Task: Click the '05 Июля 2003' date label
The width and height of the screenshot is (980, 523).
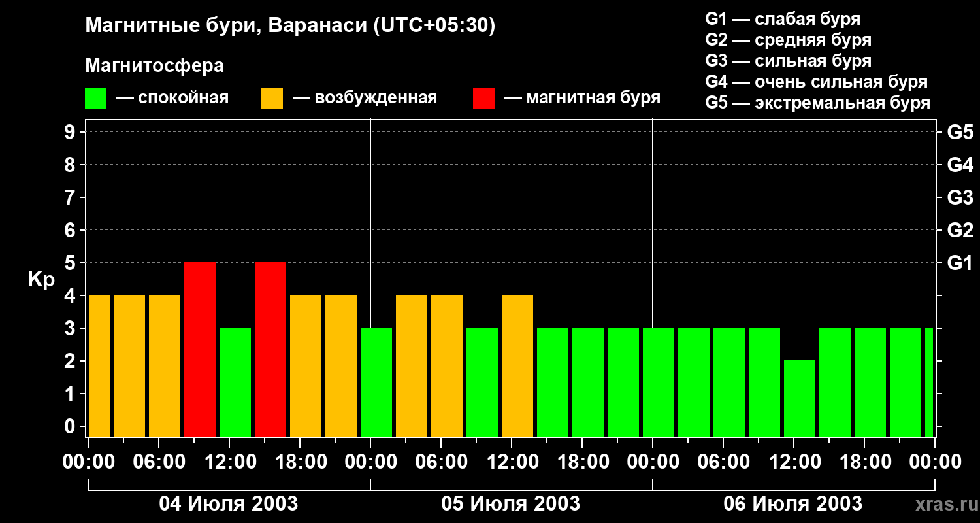Action: (x=511, y=504)
